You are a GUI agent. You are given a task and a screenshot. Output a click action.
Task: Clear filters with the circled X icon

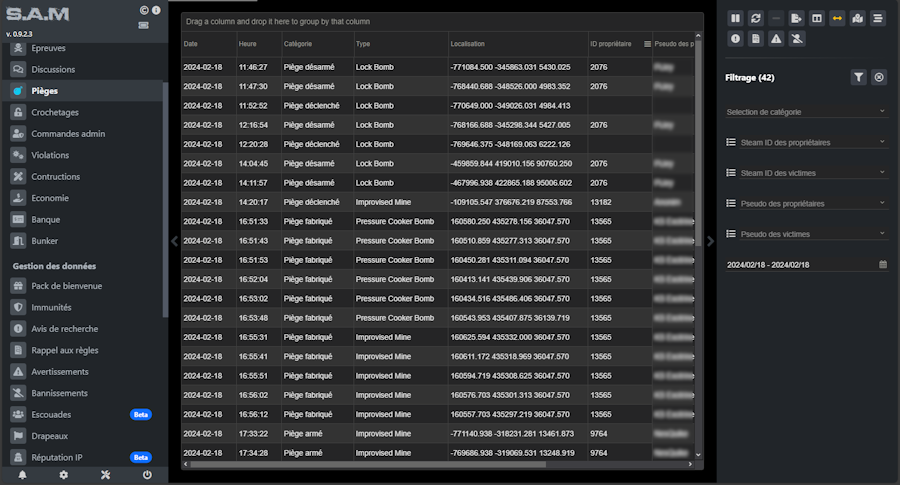pyautogui.click(x=879, y=77)
